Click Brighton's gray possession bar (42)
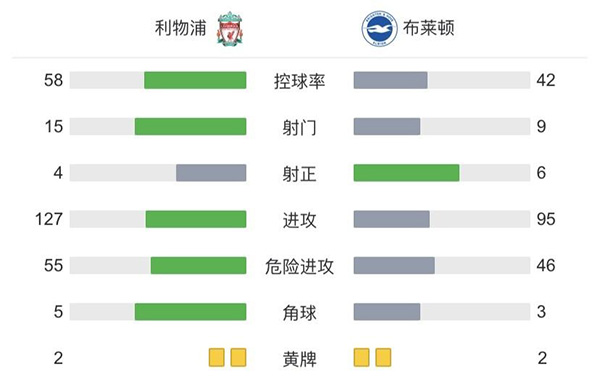600x380 pixels. (x=391, y=80)
